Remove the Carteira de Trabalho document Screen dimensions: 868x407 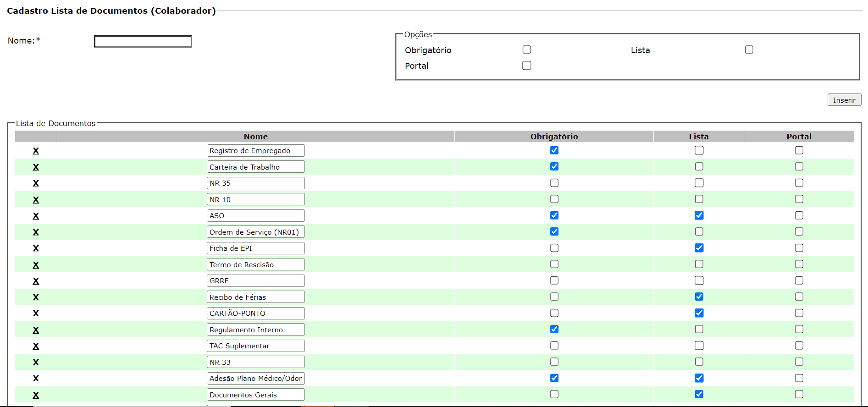coord(36,167)
